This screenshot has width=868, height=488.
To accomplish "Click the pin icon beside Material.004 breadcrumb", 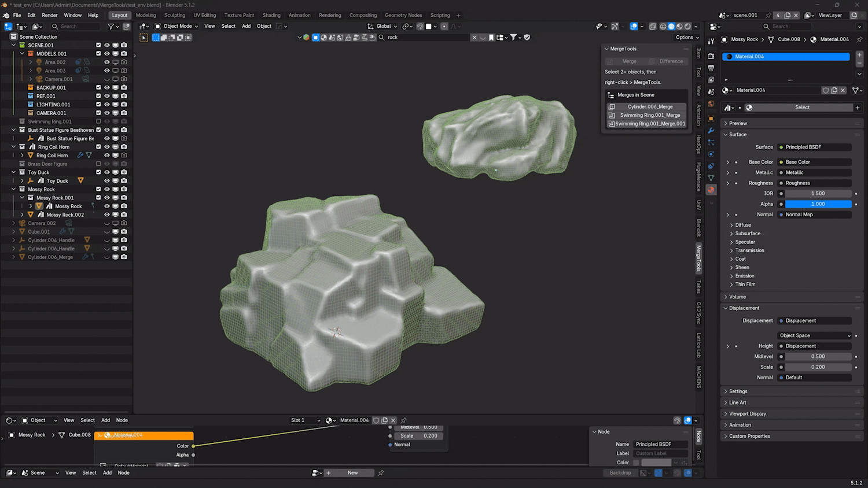I will tap(859, 39).
